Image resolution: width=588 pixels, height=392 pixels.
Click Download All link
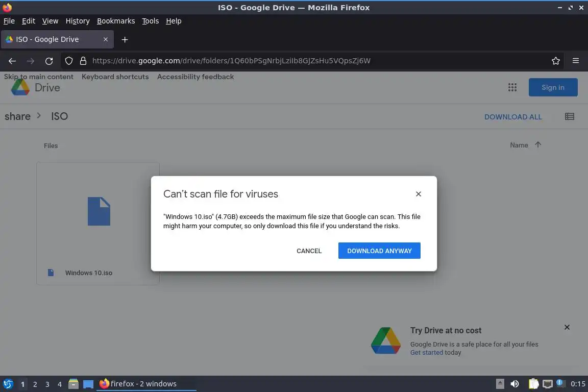[x=512, y=117]
